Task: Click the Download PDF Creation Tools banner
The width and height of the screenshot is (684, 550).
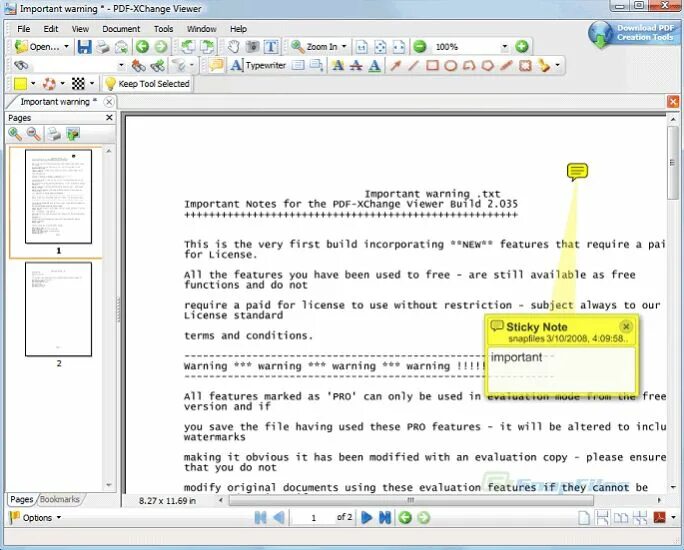Action: click(633, 33)
